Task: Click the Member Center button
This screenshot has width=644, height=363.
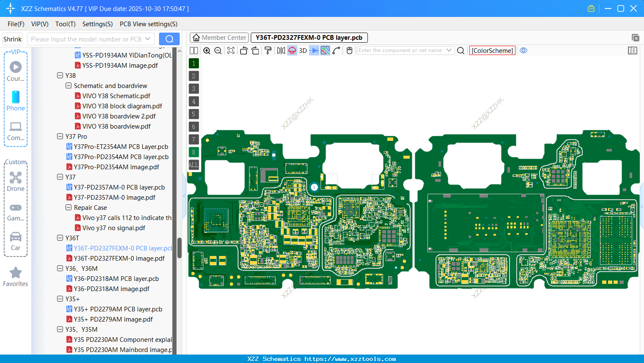Action: coord(219,37)
